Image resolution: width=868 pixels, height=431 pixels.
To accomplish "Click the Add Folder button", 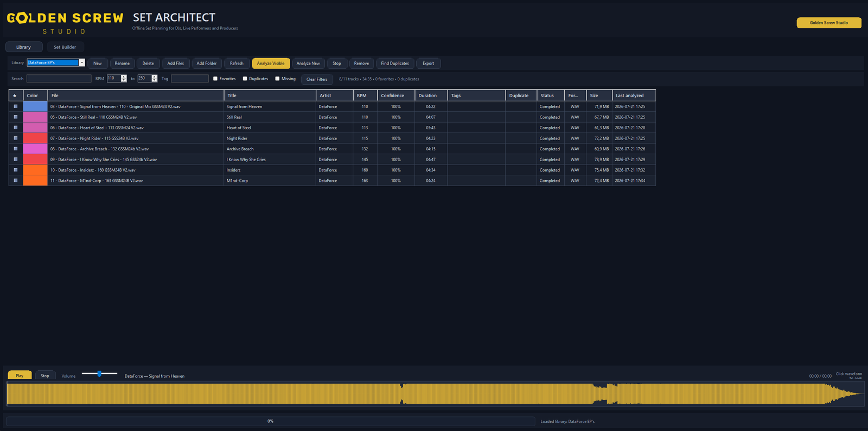I will 207,64.
